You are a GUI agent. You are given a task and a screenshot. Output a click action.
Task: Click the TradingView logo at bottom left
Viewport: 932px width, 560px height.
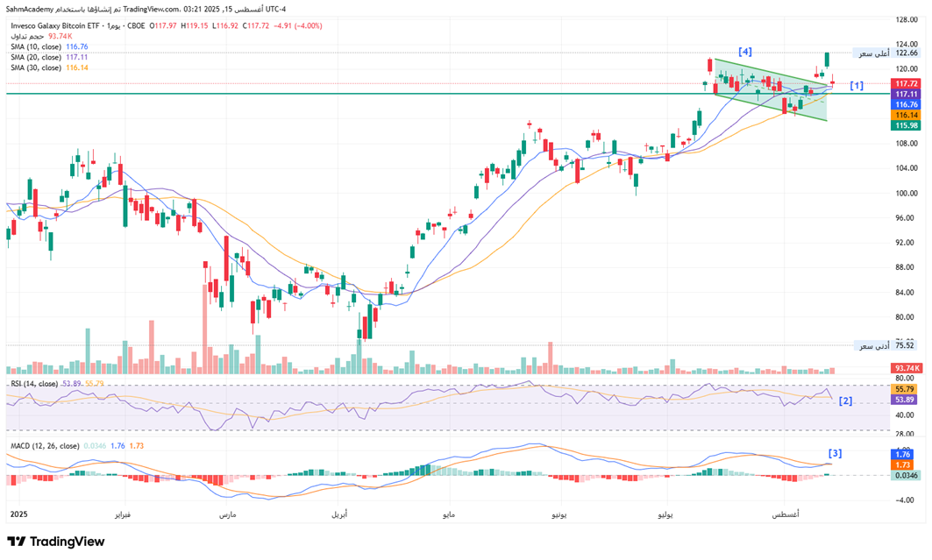point(55,542)
